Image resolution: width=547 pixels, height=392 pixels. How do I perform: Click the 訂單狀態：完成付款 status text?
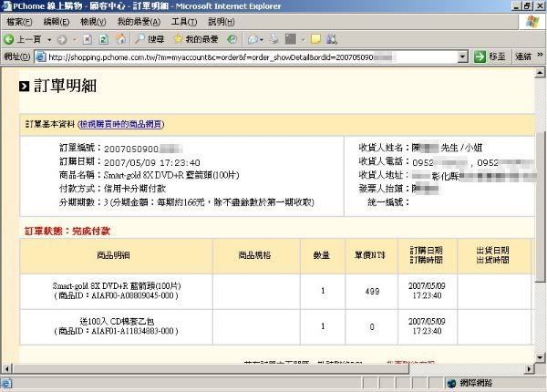pyautogui.click(x=67, y=232)
